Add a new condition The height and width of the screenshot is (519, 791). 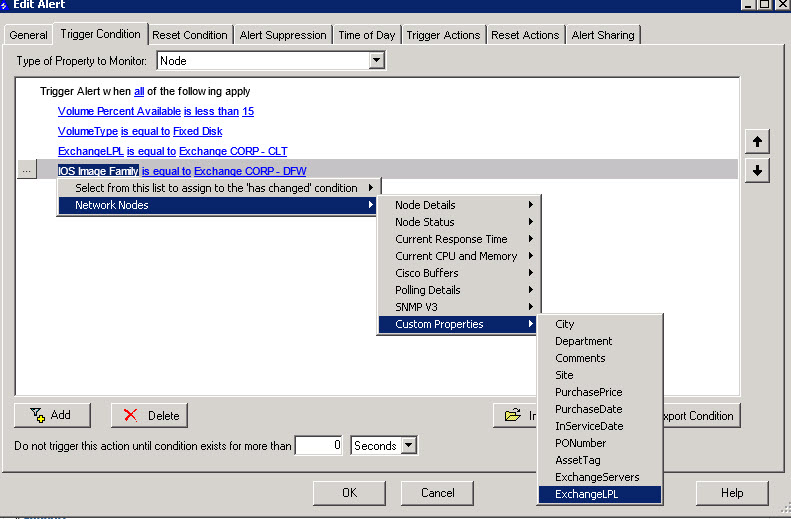[52, 415]
